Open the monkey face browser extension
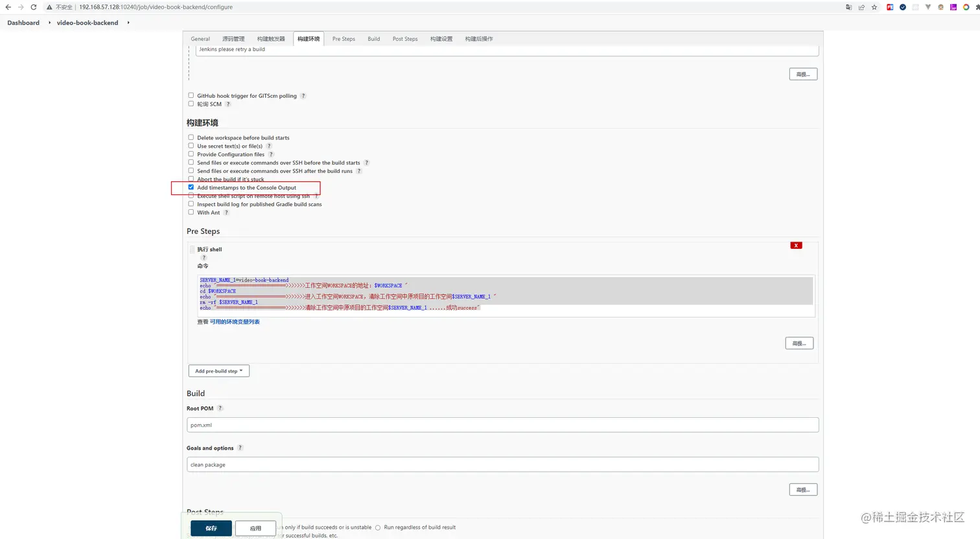The height and width of the screenshot is (539, 980). [x=940, y=7]
